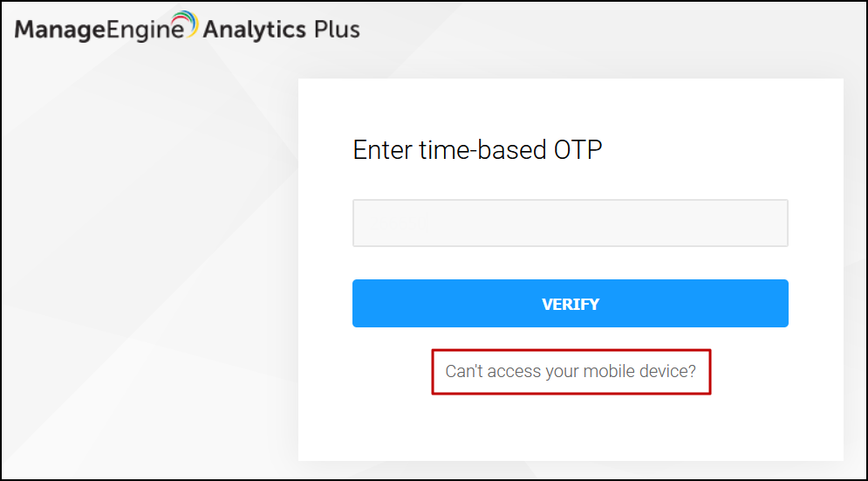
Task: Click white space between VERIFY button and link
Action: pos(571,339)
